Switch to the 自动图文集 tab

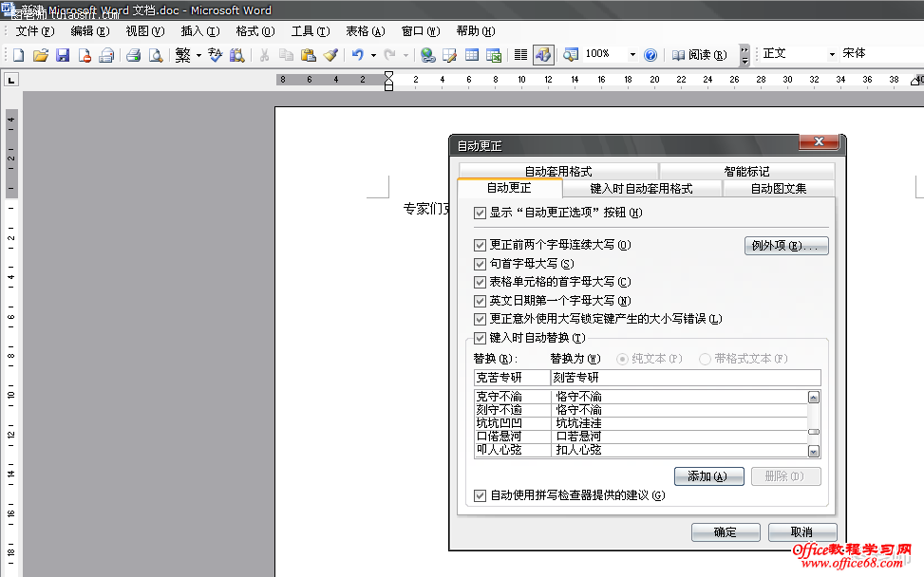coord(778,189)
